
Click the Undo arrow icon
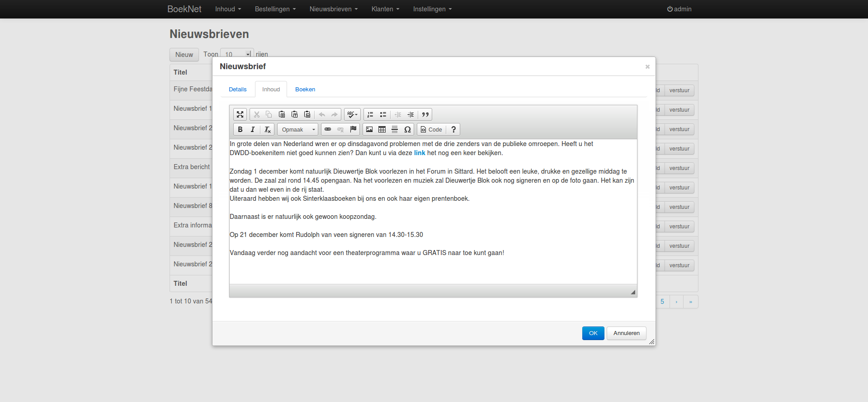click(x=322, y=114)
